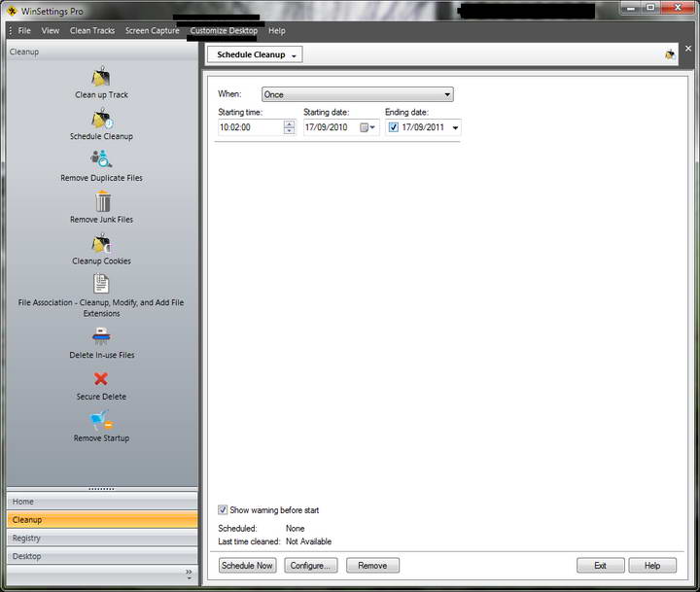Click the Configure... button

(311, 565)
